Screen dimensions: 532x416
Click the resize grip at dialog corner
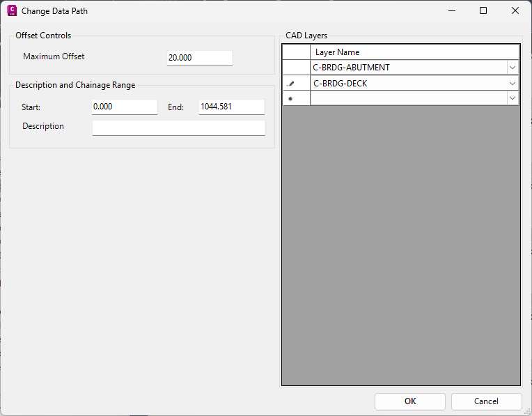(x=528, y=412)
